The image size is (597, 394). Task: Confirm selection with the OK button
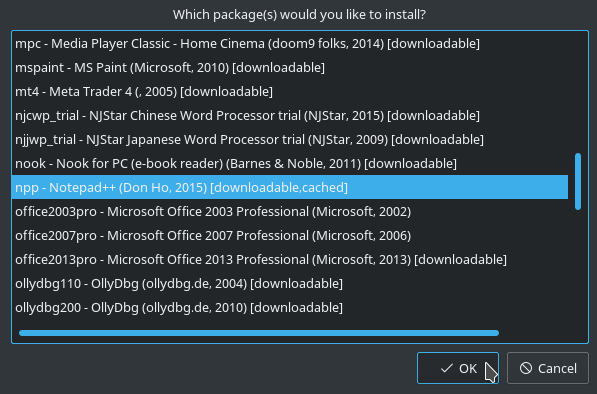coord(458,368)
